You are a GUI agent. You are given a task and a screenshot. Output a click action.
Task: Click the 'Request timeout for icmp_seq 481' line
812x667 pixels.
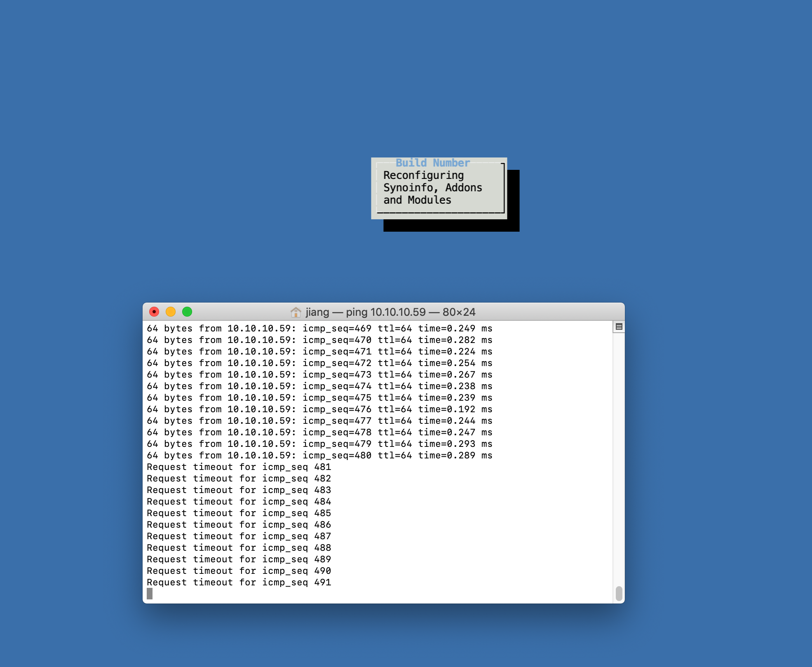(239, 467)
